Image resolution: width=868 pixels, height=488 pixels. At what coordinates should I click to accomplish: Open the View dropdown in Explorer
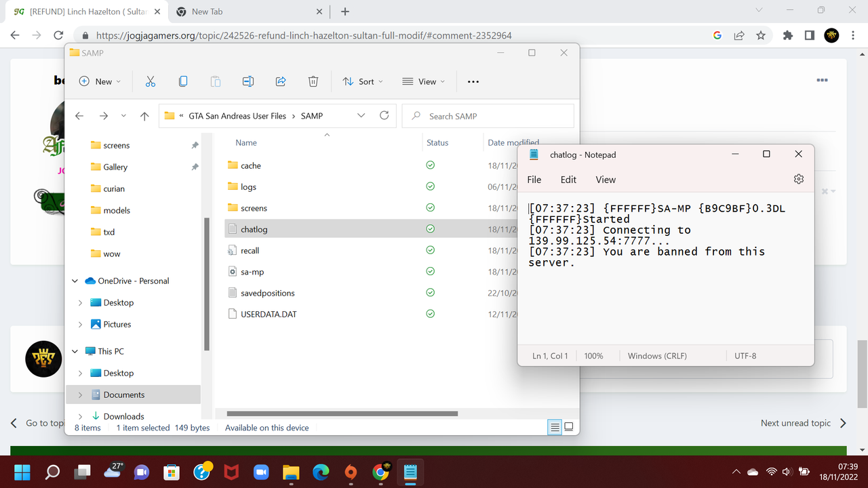click(x=424, y=81)
